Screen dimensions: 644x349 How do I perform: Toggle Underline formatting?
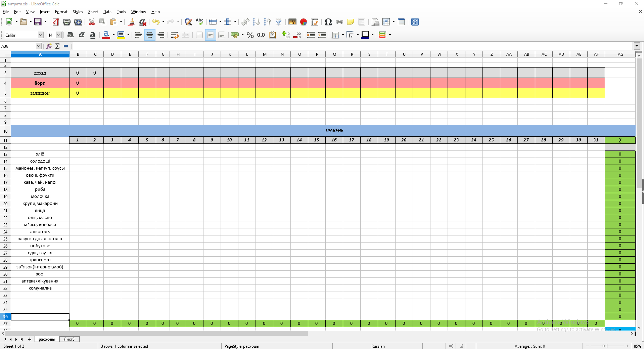click(93, 35)
